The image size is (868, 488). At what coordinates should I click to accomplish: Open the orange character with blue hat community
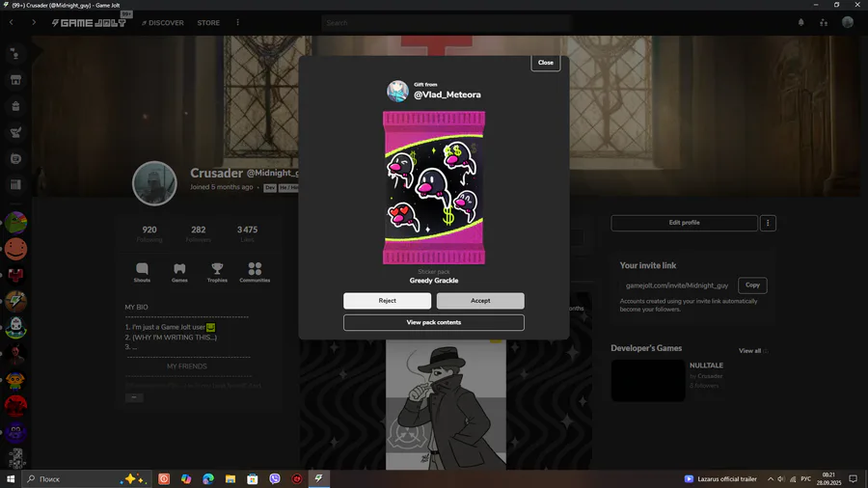(15, 380)
